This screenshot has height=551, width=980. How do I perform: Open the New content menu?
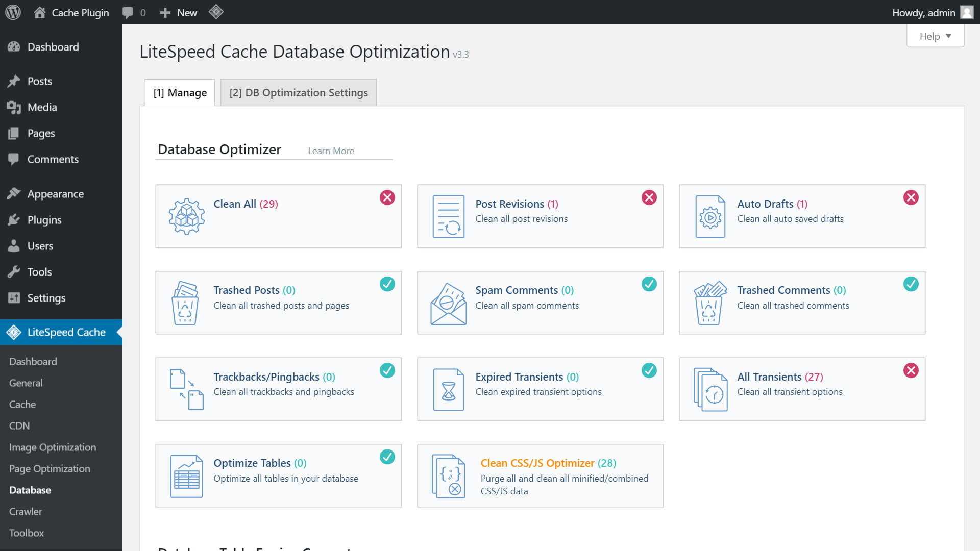click(179, 13)
